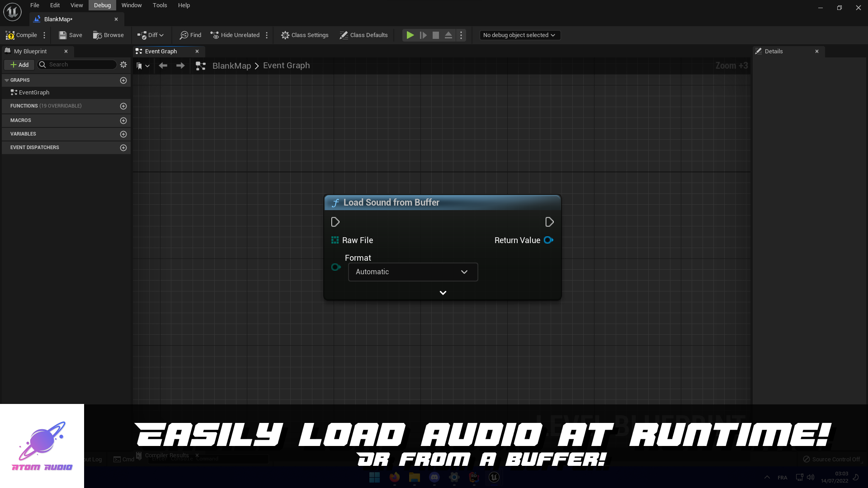The width and height of the screenshot is (868, 488).
Task: Add a new graph
Action: tap(123, 80)
